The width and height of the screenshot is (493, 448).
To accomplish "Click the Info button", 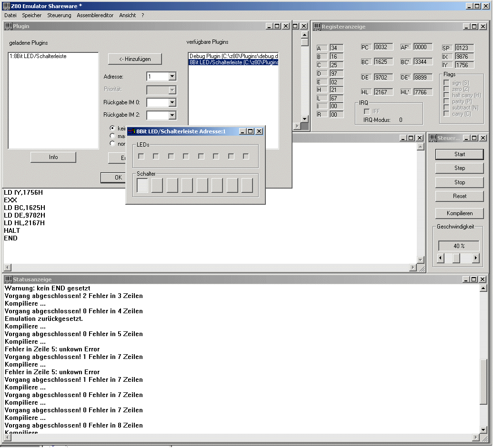I will point(53,157).
